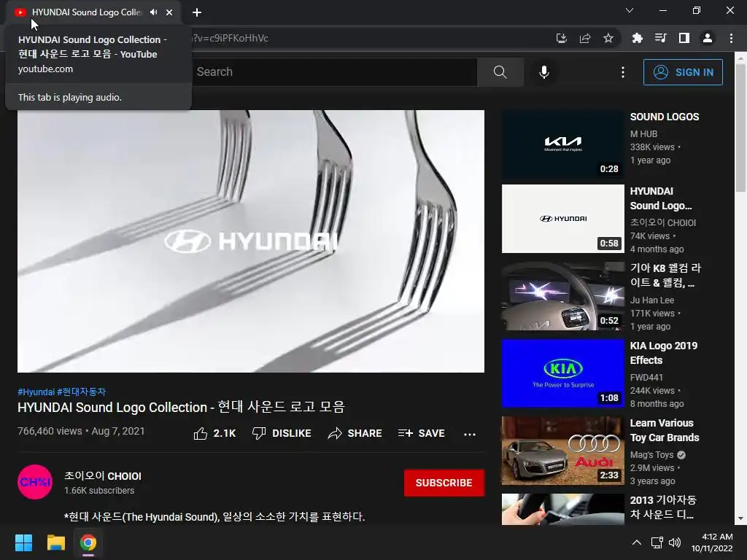The width and height of the screenshot is (747, 560).
Task: Open the Audi toy car thumbnail
Action: coord(562,451)
